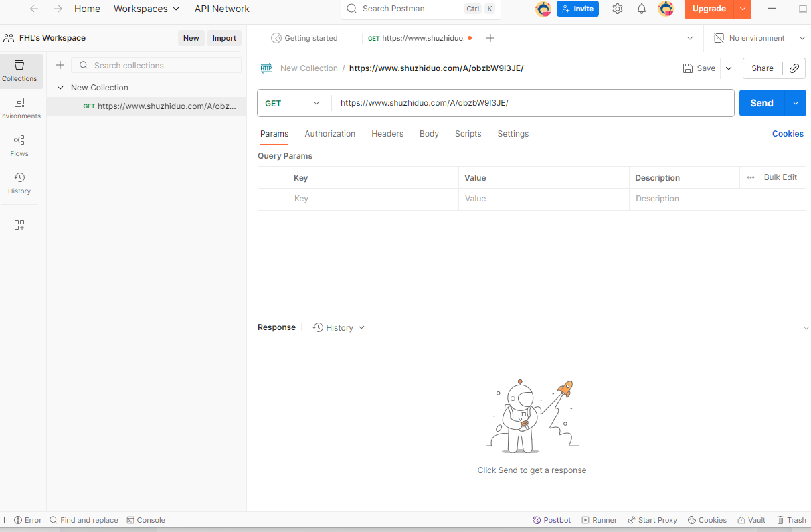
Task: Open the Query Params column options ellipsis
Action: (750, 177)
